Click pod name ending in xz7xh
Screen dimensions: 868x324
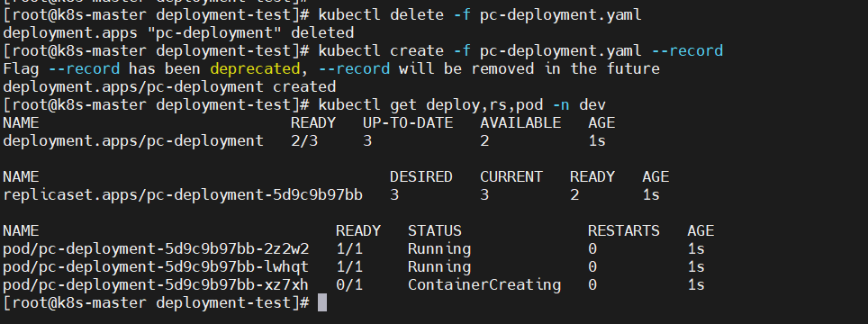pyautogui.click(x=156, y=285)
